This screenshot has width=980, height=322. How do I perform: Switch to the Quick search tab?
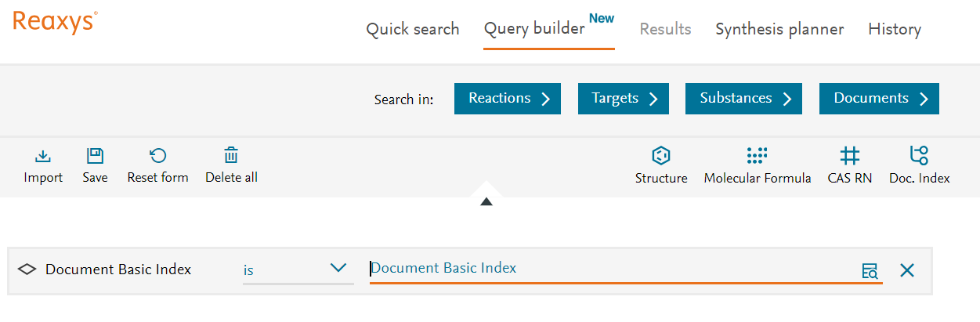[413, 30]
